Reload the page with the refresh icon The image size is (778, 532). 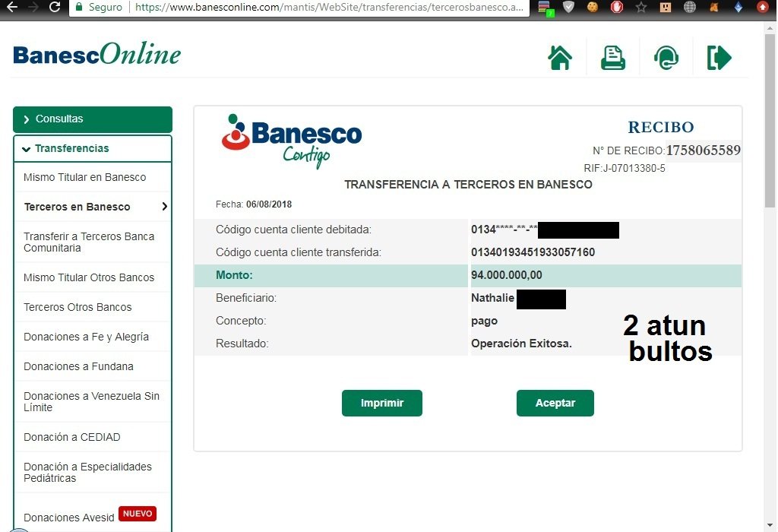tap(55, 7)
